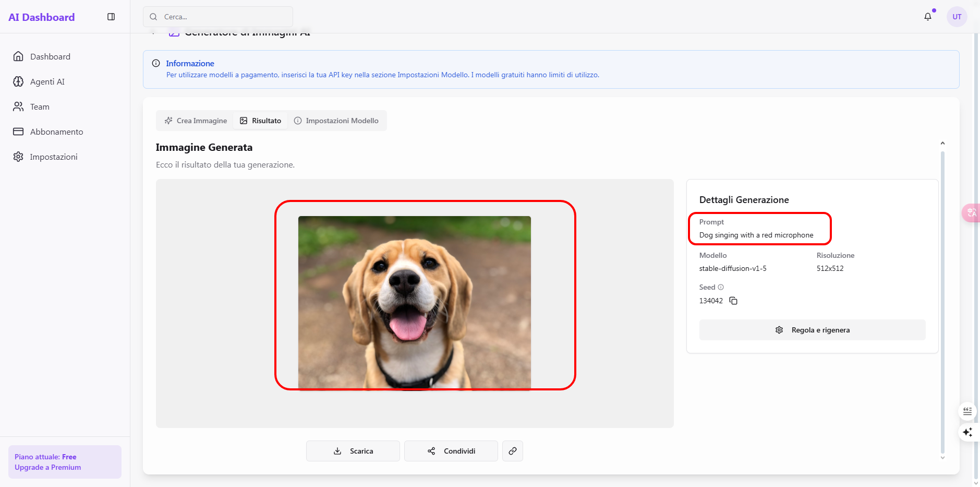Click the generated dog image
This screenshot has width=980, height=487.
[x=414, y=303]
